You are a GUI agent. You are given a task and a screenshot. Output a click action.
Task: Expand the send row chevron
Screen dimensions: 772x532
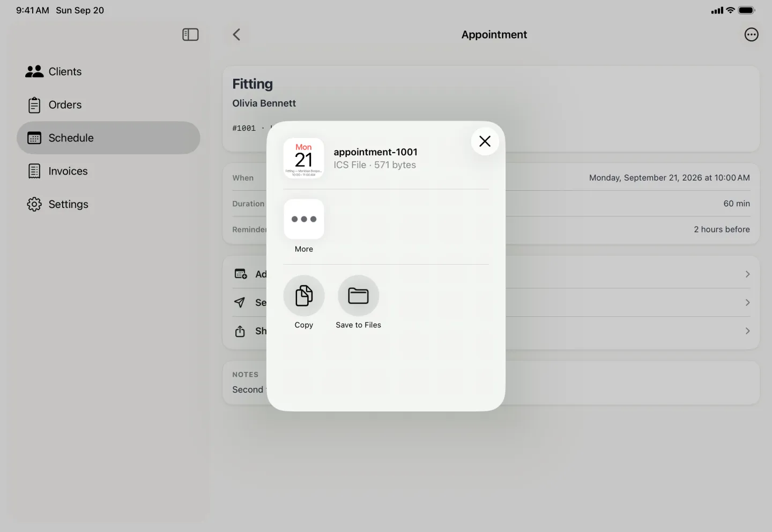click(747, 303)
